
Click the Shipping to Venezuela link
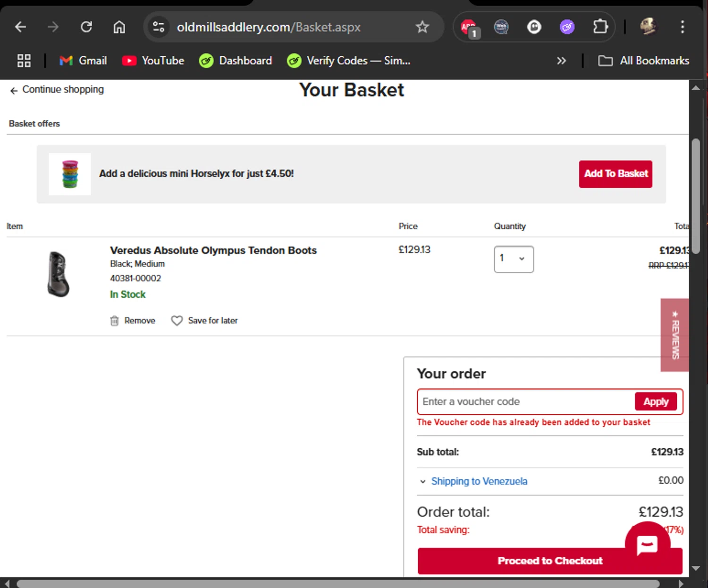(479, 481)
